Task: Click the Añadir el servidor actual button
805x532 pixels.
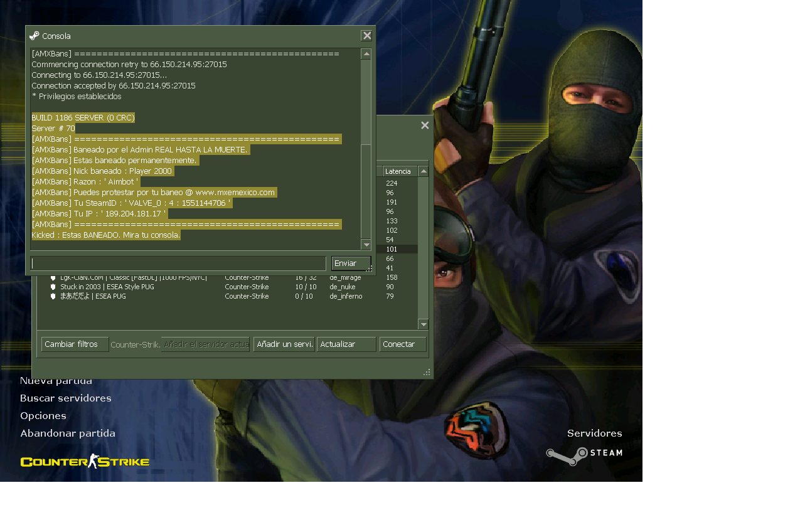Action: click(206, 344)
